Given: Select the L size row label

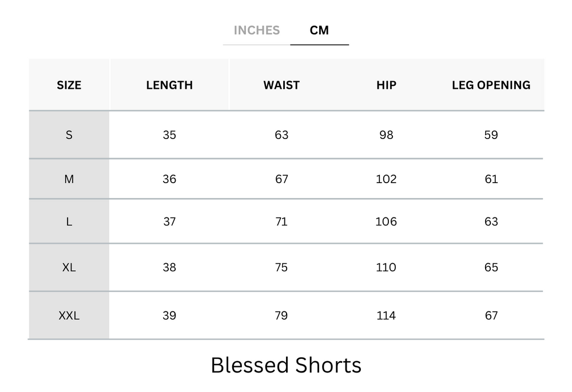Looking at the screenshot, I should (x=69, y=221).
